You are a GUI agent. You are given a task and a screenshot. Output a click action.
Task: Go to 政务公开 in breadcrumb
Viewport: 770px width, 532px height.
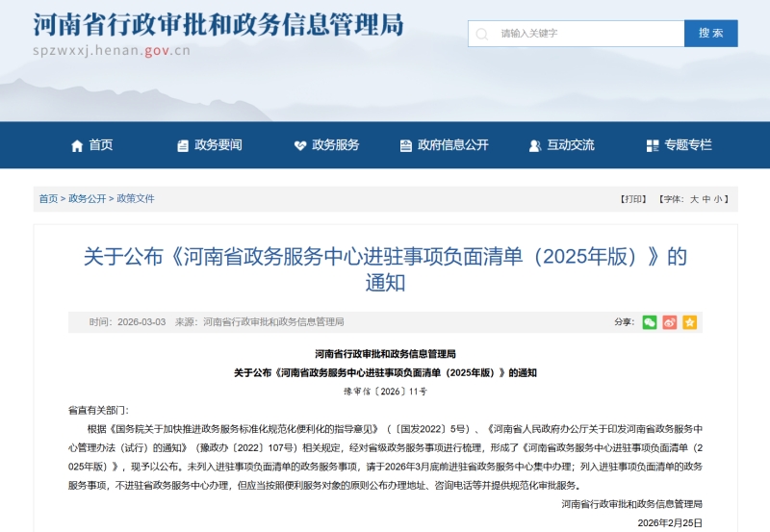pyautogui.click(x=88, y=199)
